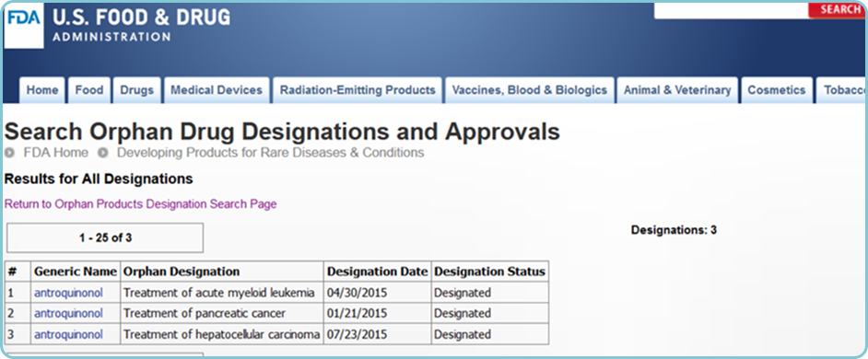868x359 pixels.
Task: Click the FDA logo icon
Action: [23, 26]
